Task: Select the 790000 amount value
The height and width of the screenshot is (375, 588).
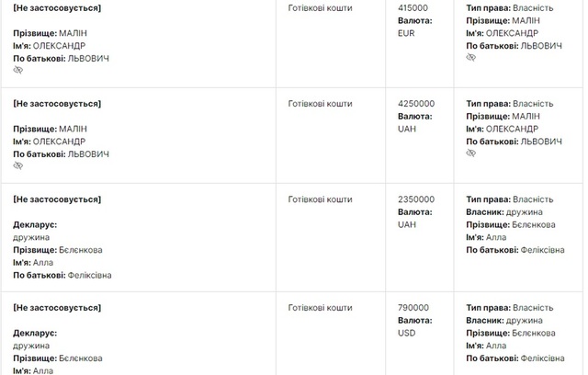Action: pyautogui.click(x=413, y=308)
